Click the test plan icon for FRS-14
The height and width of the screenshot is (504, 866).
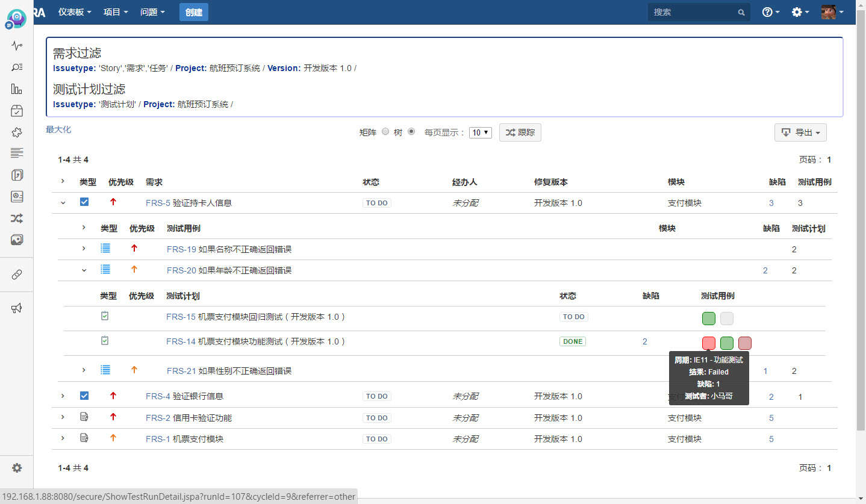click(x=105, y=341)
